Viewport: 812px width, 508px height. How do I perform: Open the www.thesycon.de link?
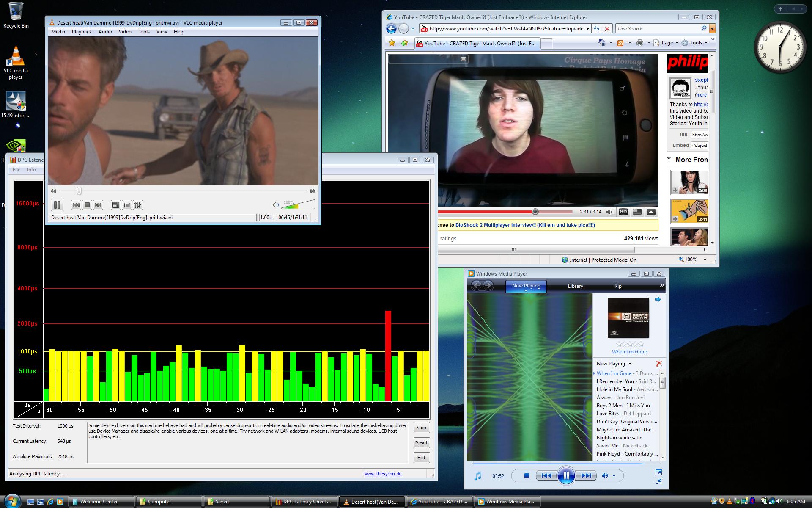pos(383,474)
